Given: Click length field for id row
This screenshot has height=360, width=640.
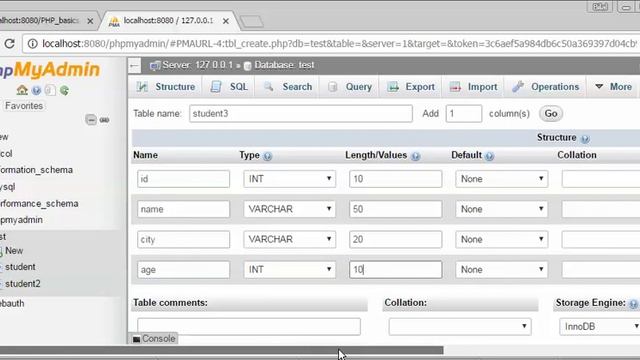Looking at the screenshot, I should click(x=396, y=179).
